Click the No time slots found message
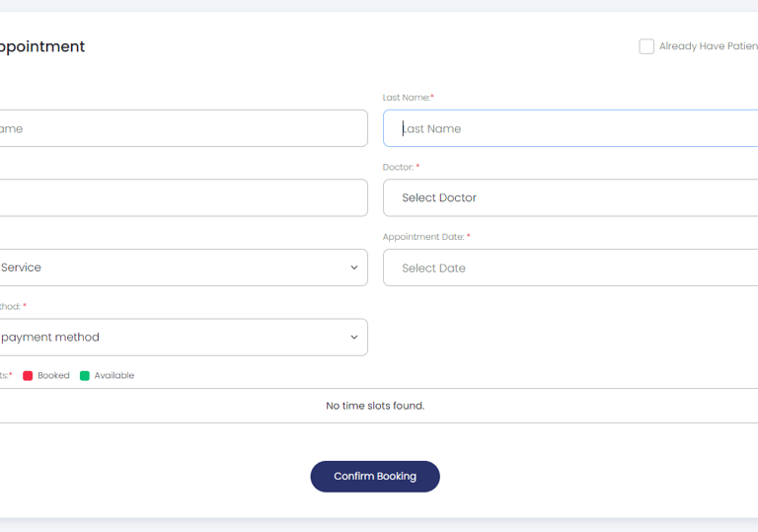The image size is (758, 532). coord(375,406)
